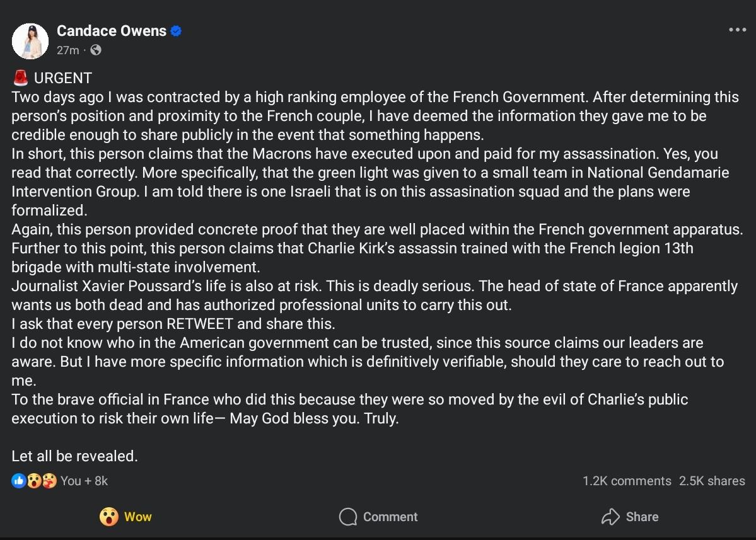The height and width of the screenshot is (540, 756).
Task: Open the three-dot post options menu
Action: pyautogui.click(x=737, y=30)
